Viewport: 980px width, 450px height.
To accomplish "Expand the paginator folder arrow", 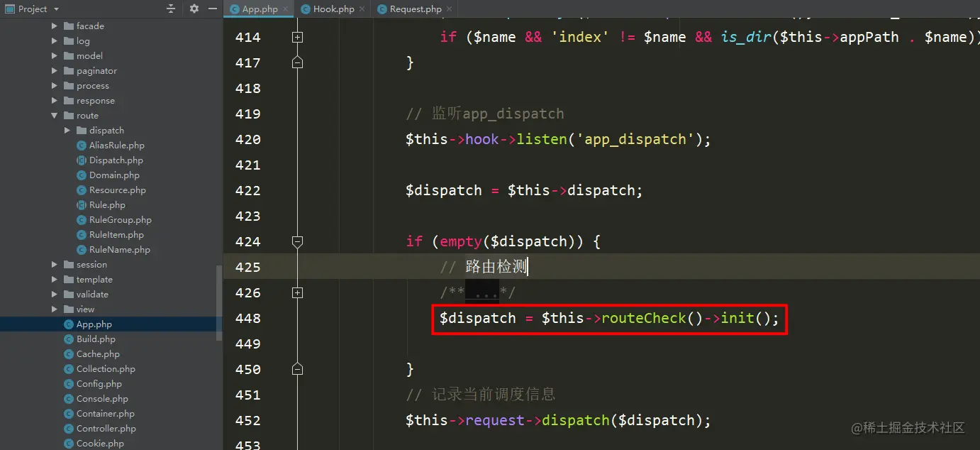I will coord(55,71).
